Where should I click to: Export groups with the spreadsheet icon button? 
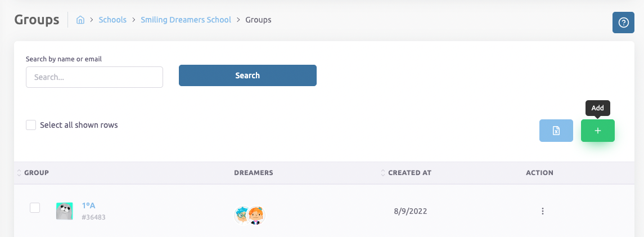tap(556, 131)
